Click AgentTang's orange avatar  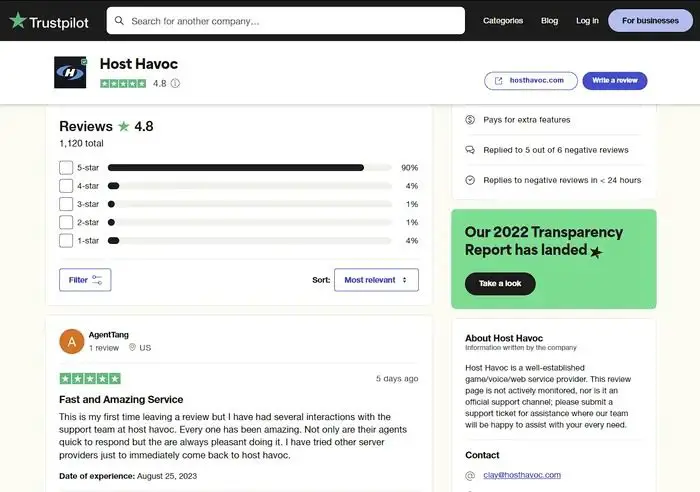(71, 342)
